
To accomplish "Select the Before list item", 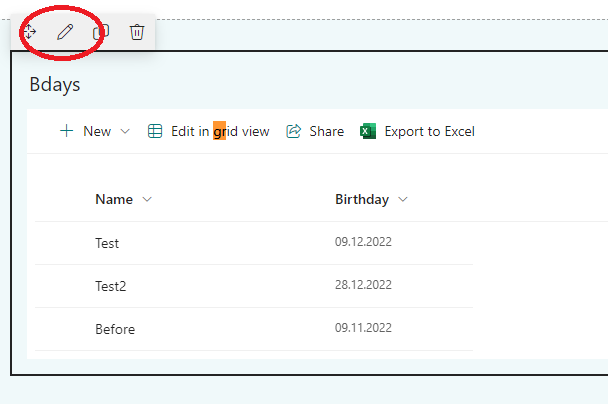I will pyautogui.click(x=115, y=329).
